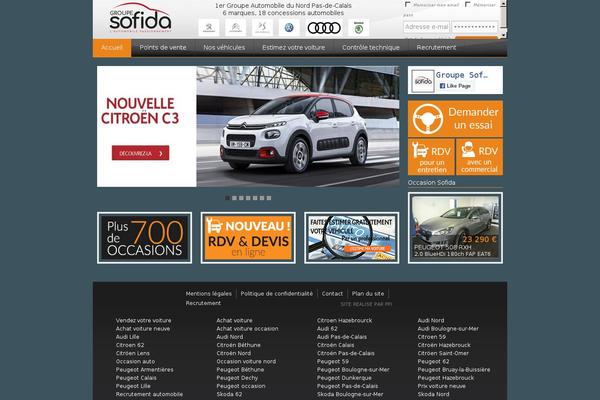
Task: Click the up arrow of login box scrollbar
Action: (x=504, y=3)
